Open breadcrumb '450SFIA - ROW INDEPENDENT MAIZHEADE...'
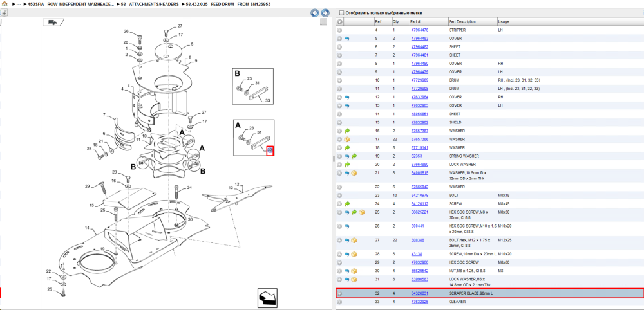Viewport: 644px width, 310px height. click(71, 4)
